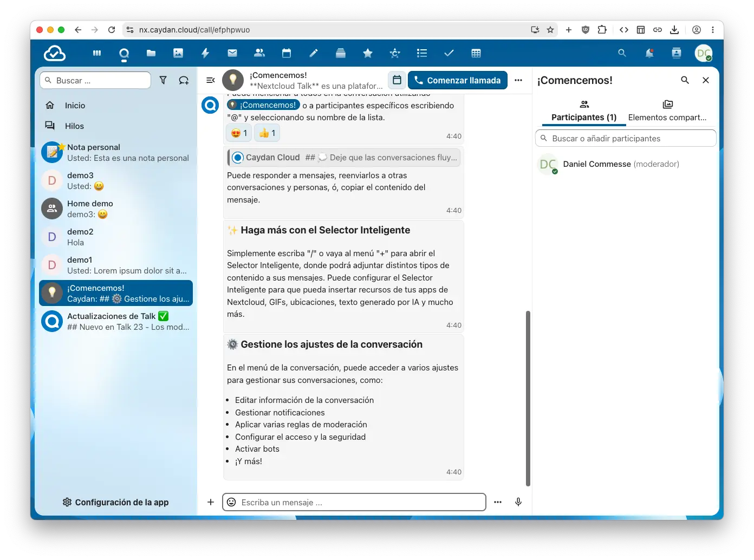
Task: Collapse the conversation list navigation
Action: tap(211, 80)
